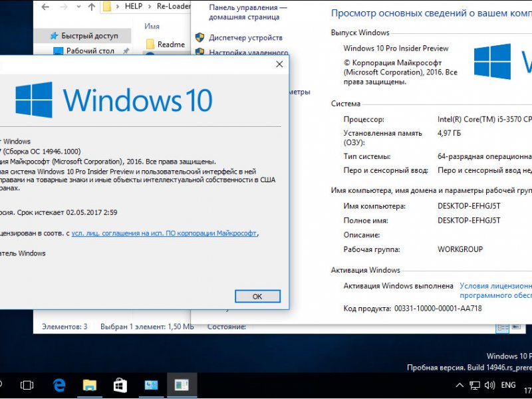
Task: Click DESKTOP-EFHGJ5T in the Полное имя row
Action: pyautogui.click(x=469, y=220)
